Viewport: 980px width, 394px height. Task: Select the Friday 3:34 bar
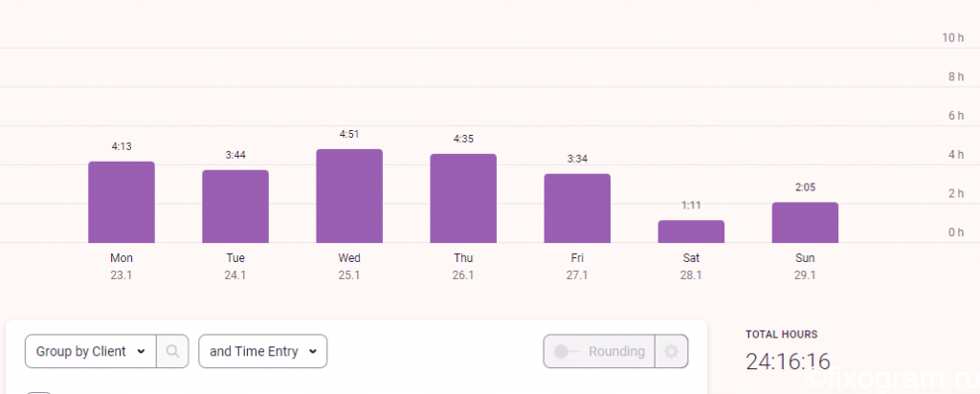click(577, 208)
